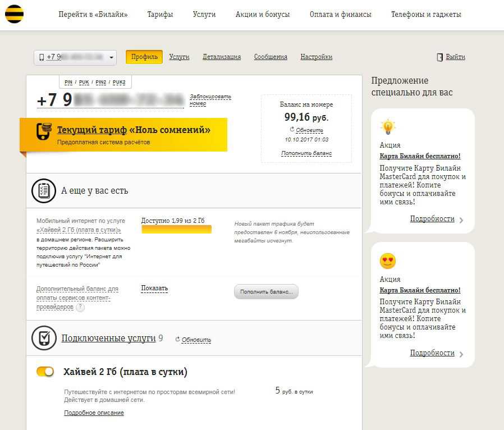
Task: Click the exit door icon next to Выйти
Action: pyautogui.click(x=440, y=57)
